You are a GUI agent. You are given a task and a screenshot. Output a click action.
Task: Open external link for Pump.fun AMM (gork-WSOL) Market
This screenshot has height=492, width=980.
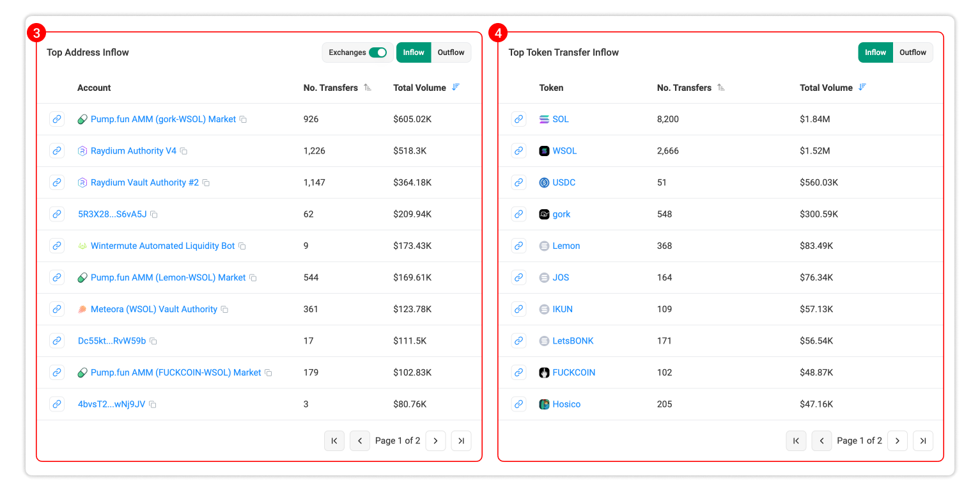coord(57,119)
